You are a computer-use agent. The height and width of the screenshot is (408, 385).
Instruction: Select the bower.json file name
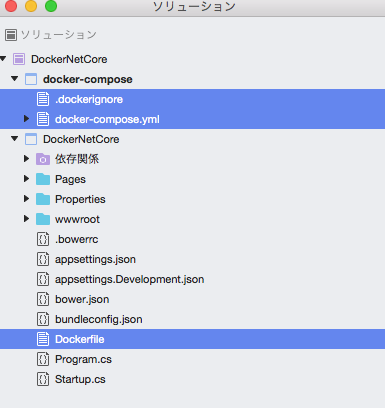(x=82, y=299)
